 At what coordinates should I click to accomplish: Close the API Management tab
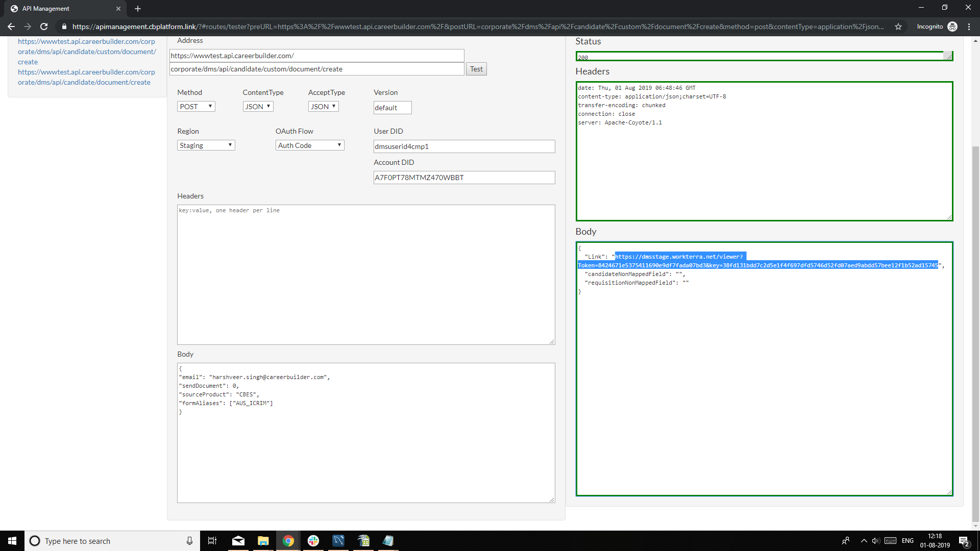118,9
